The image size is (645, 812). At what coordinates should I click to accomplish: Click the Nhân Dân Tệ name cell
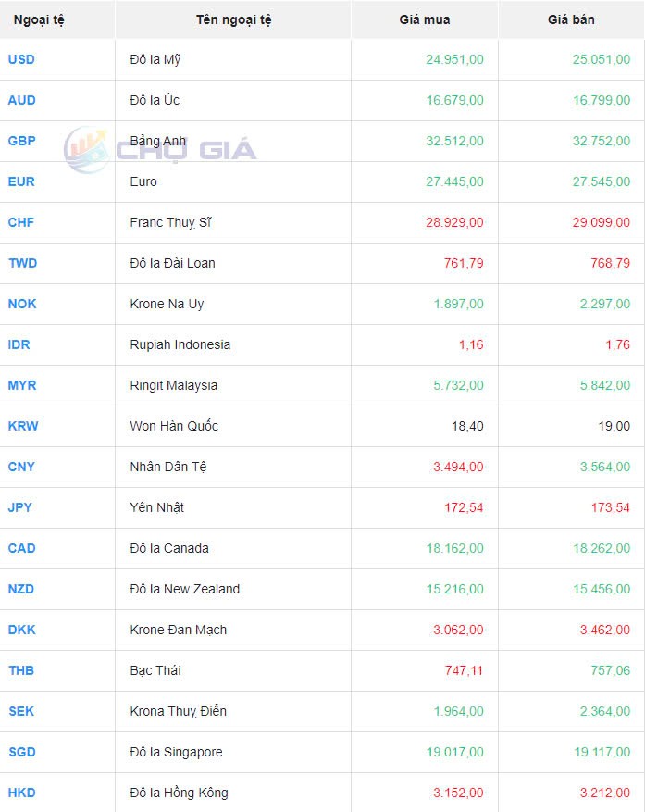168,467
